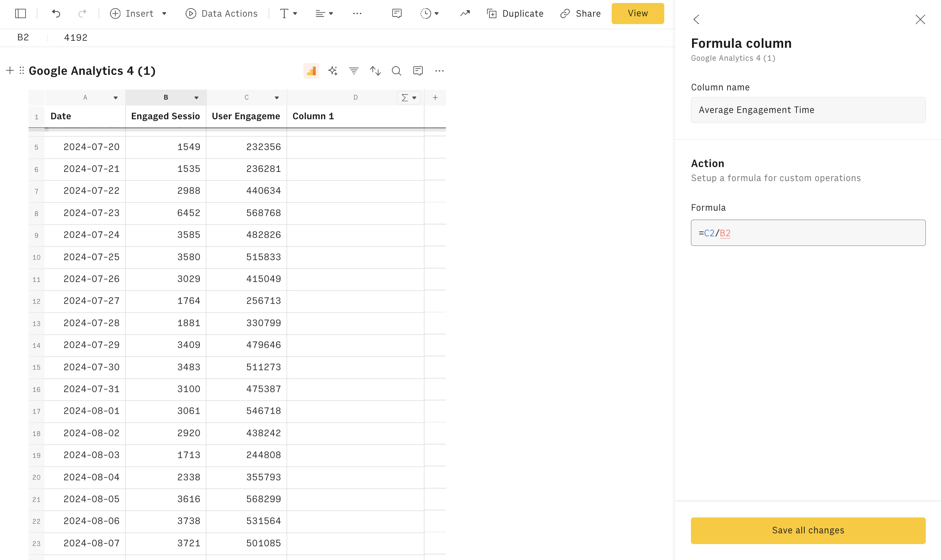Duplicate the document
The height and width of the screenshot is (560, 941).
tap(515, 14)
